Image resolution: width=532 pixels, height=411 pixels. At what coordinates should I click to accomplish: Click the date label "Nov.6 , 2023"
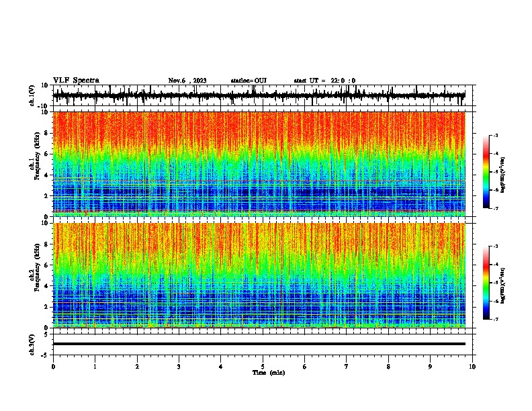coord(187,81)
